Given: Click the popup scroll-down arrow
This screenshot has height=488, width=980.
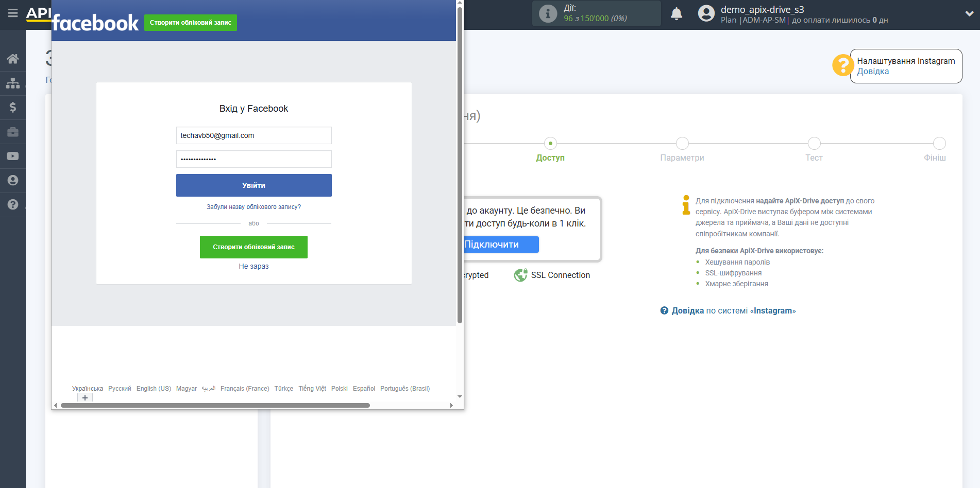Looking at the screenshot, I should pyautogui.click(x=460, y=396).
